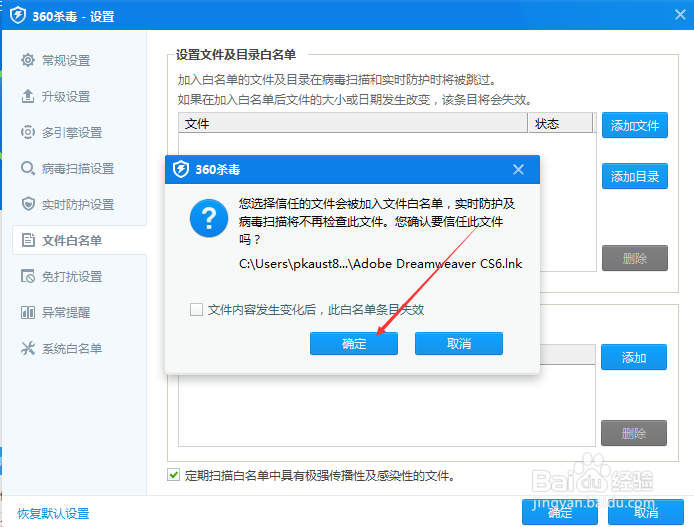Click the 360 shield logo in the dialog title bar
Image resolution: width=694 pixels, height=527 pixels.
(x=181, y=169)
